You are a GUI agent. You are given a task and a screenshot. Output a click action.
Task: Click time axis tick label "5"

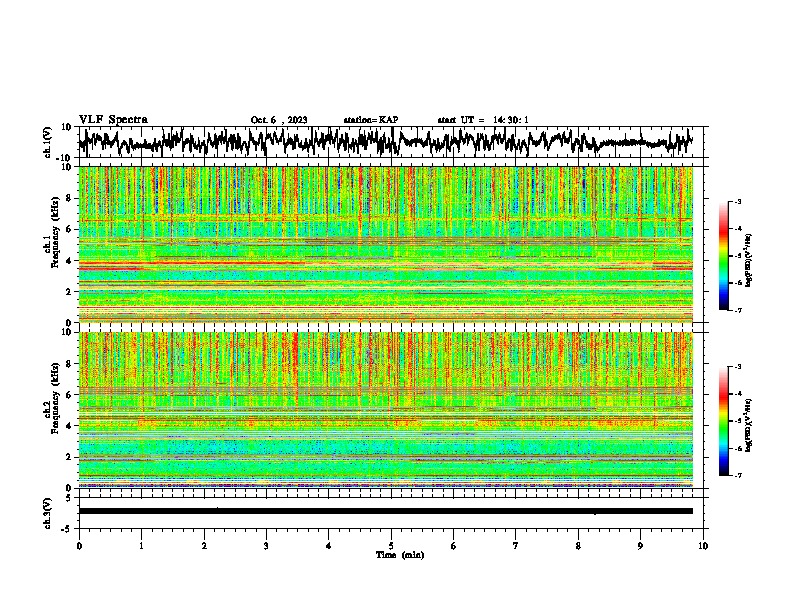pos(391,546)
